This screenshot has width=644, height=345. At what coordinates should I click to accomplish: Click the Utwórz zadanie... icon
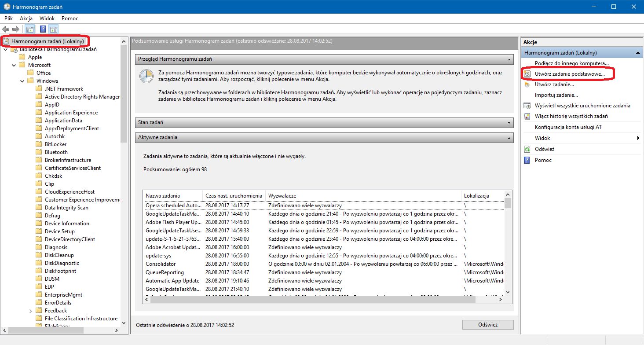[x=527, y=84]
